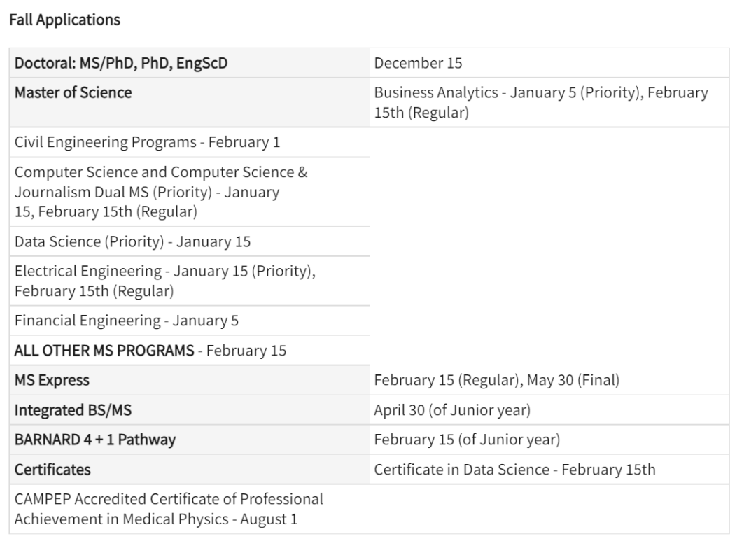Image resolution: width=756 pixels, height=539 pixels.
Task: Select the MS Express row label
Action: coord(52,380)
